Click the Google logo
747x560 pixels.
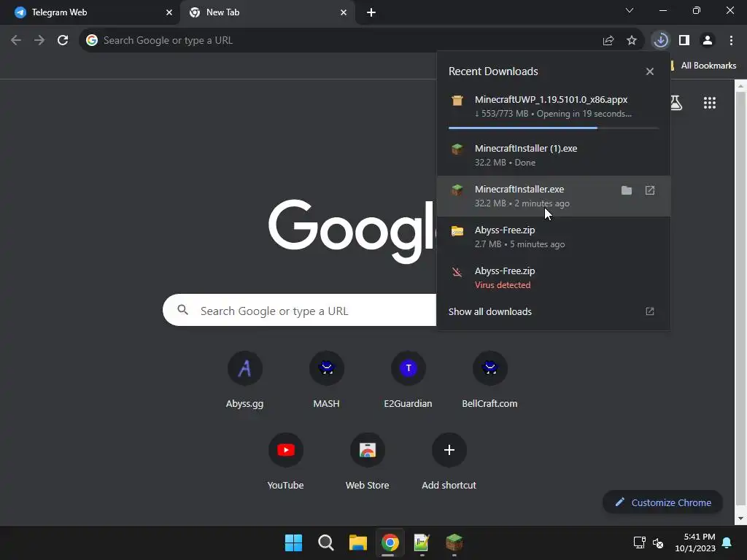coord(352,230)
